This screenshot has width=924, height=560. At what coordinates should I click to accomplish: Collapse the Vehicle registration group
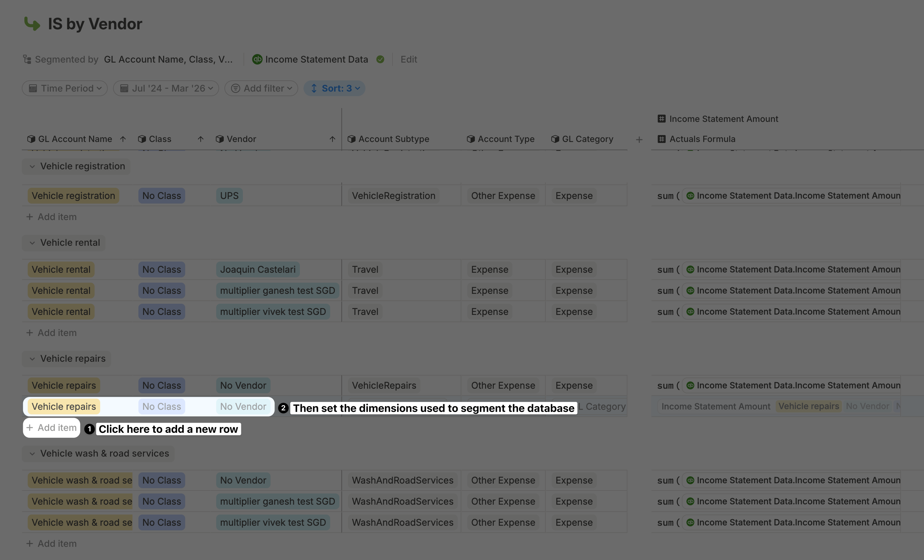click(x=32, y=166)
